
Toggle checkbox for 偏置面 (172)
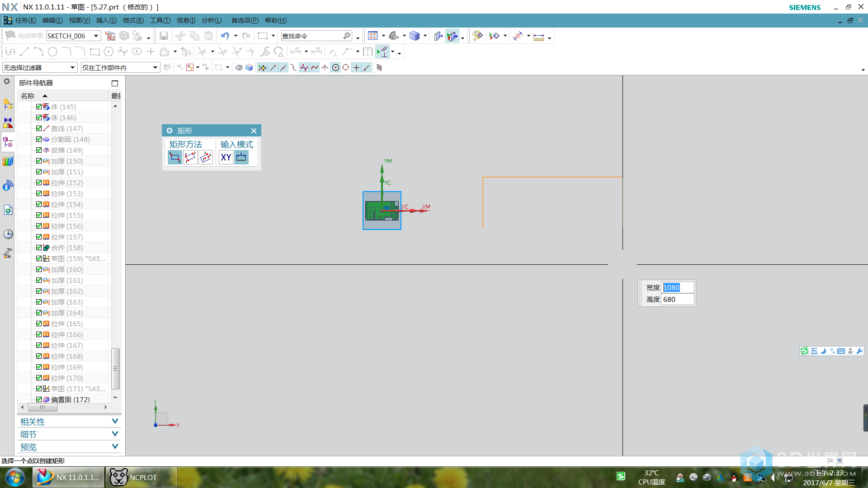click(39, 399)
